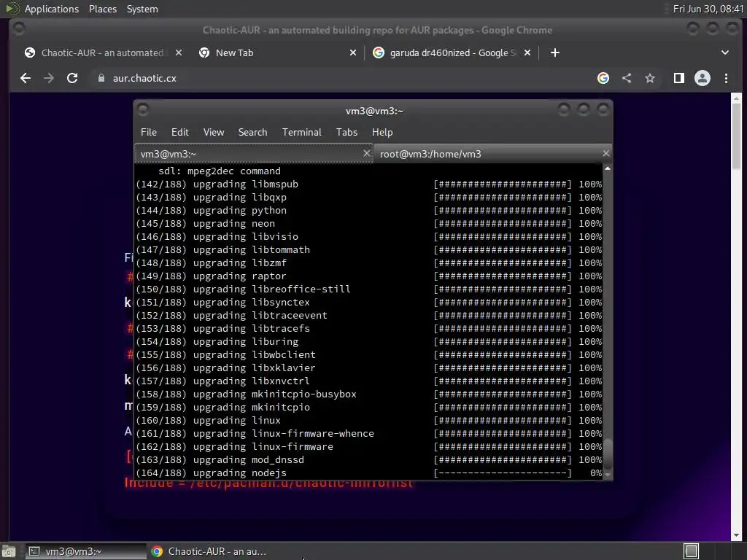Click the Google icon in Chrome toolbar
The image size is (747, 560).
(603, 78)
